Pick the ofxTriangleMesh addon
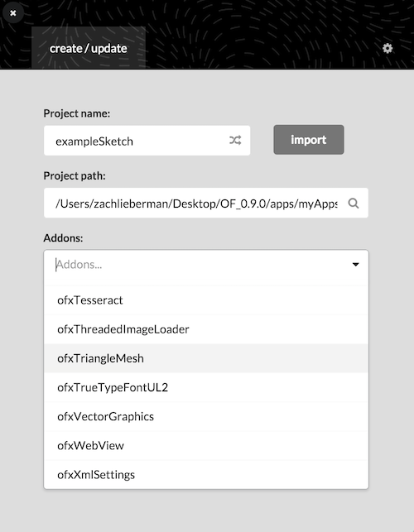This screenshot has height=532, width=414. click(x=206, y=358)
